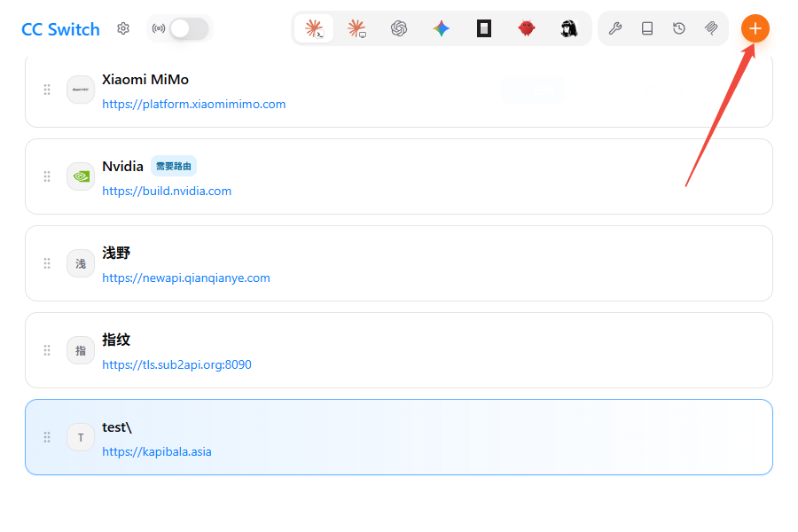Select the Gemini star app icon
This screenshot has height=532, width=798.
(442, 28)
